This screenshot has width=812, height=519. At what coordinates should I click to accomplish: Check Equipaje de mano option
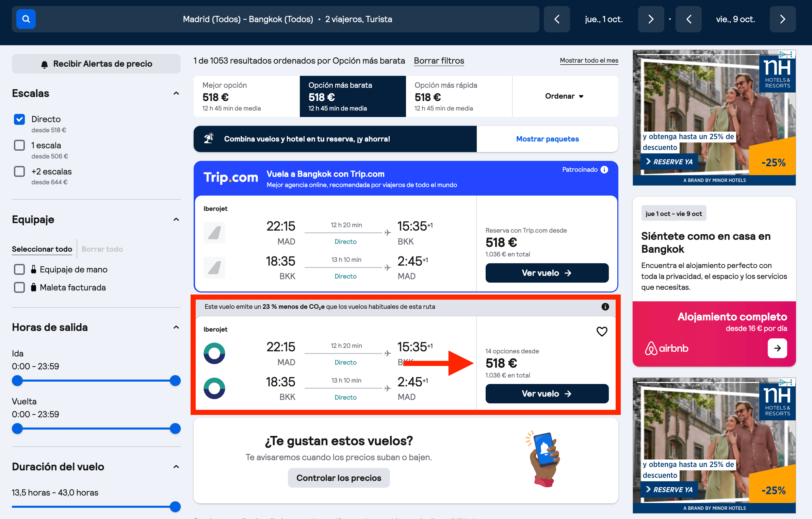pyautogui.click(x=19, y=269)
